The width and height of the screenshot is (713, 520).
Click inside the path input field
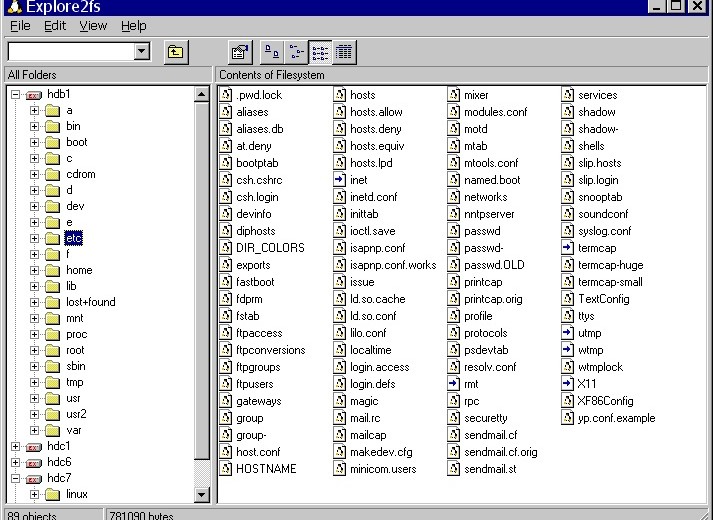[70, 52]
